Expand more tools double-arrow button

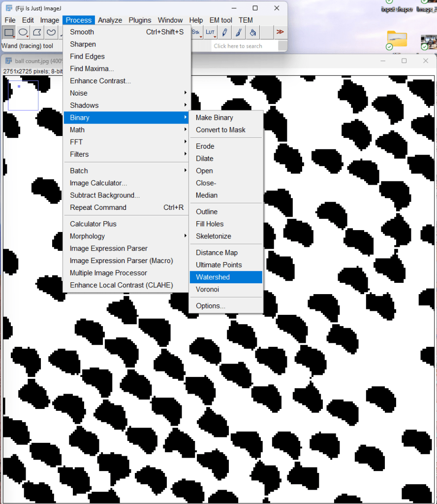(280, 33)
